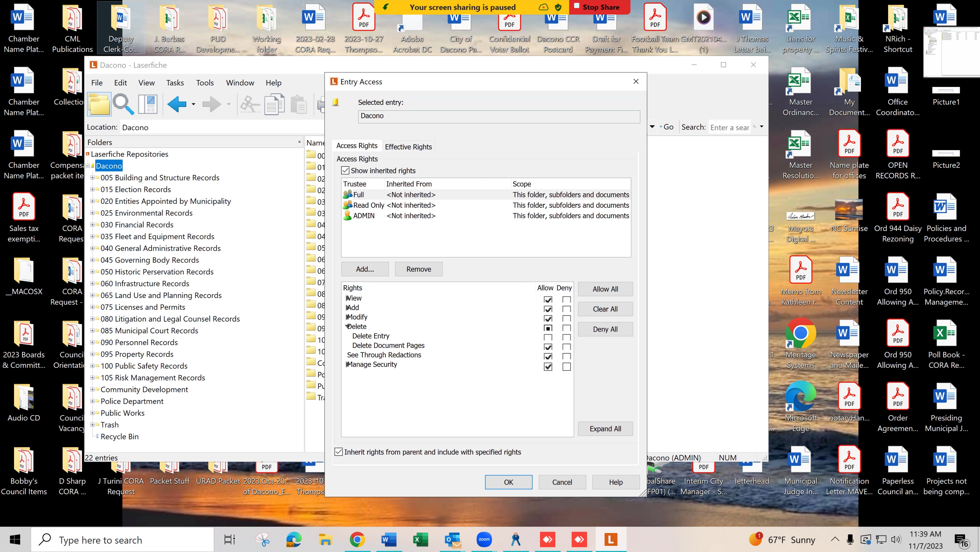Click the Copy documents toolbar icon

point(274,103)
